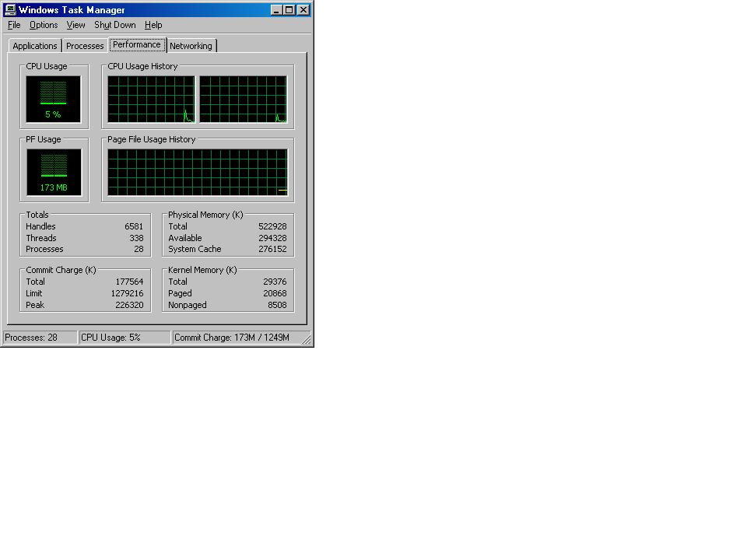Click the PF Usage 173 MB gauge

click(54, 172)
